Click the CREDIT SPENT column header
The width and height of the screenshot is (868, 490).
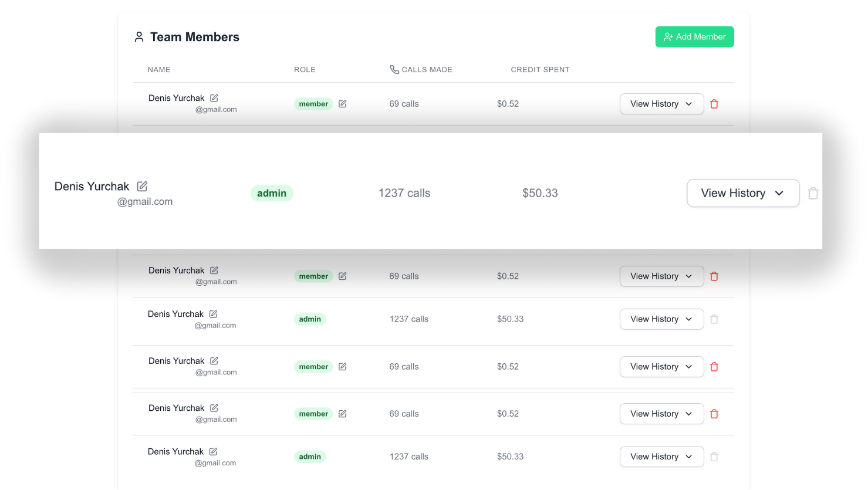pyautogui.click(x=540, y=70)
